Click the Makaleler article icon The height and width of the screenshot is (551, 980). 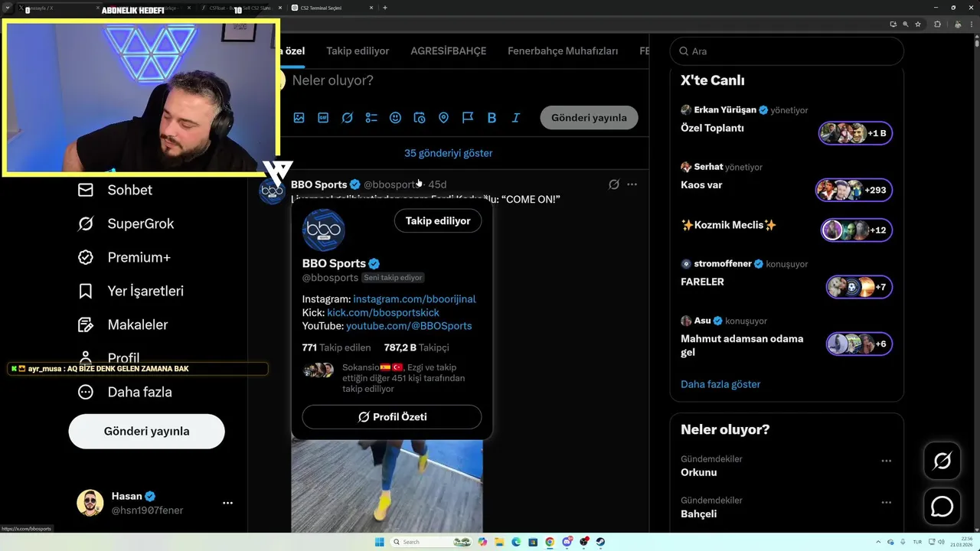(86, 324)
